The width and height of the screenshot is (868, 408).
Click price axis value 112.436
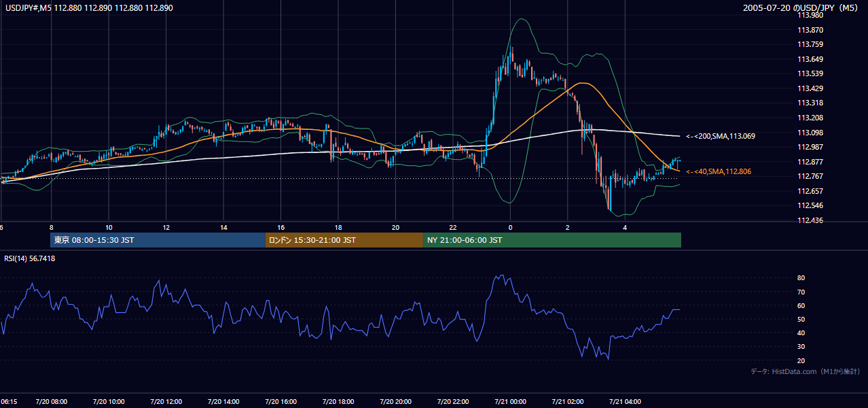point(810,220)
